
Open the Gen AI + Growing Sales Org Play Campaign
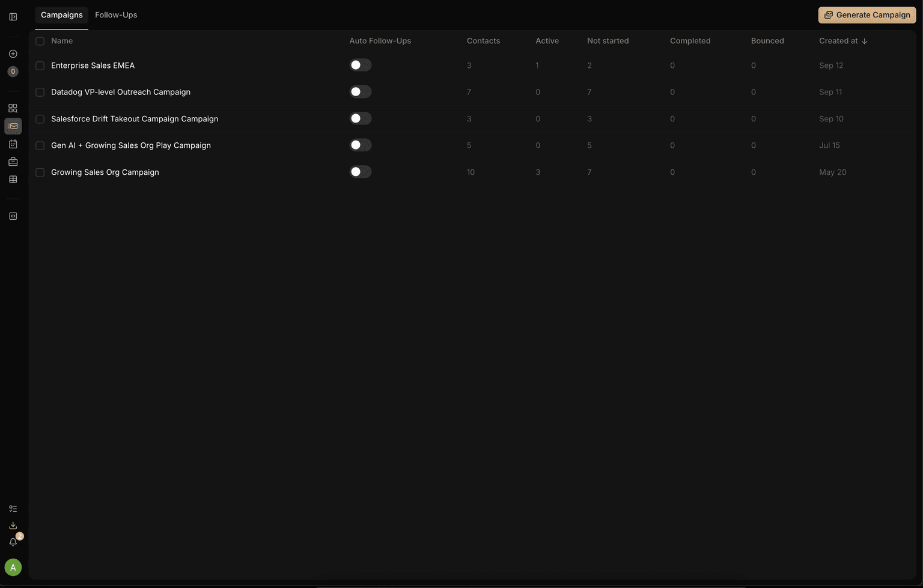[x=130, y=145]
